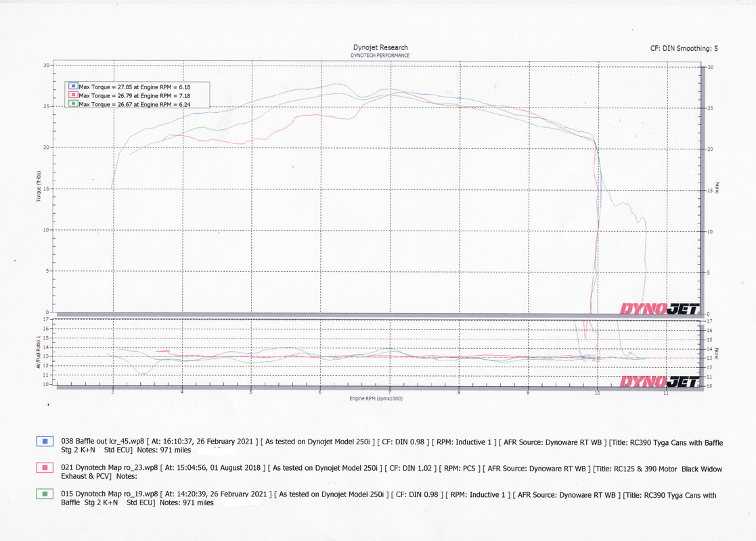
Task: Click the 10 tick on left torque axis
Action: [x=46, y=230]
